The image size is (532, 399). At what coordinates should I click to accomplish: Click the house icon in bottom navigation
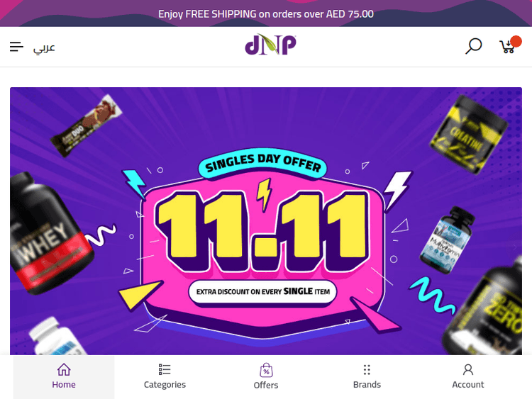click(64, 369)
